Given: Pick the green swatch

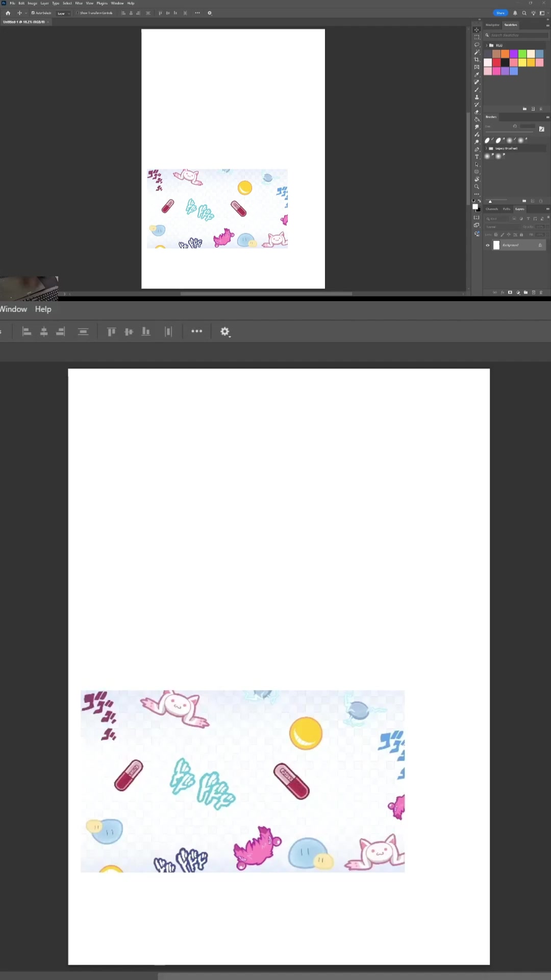Looking at the screenshot, I should pos(522,54).
